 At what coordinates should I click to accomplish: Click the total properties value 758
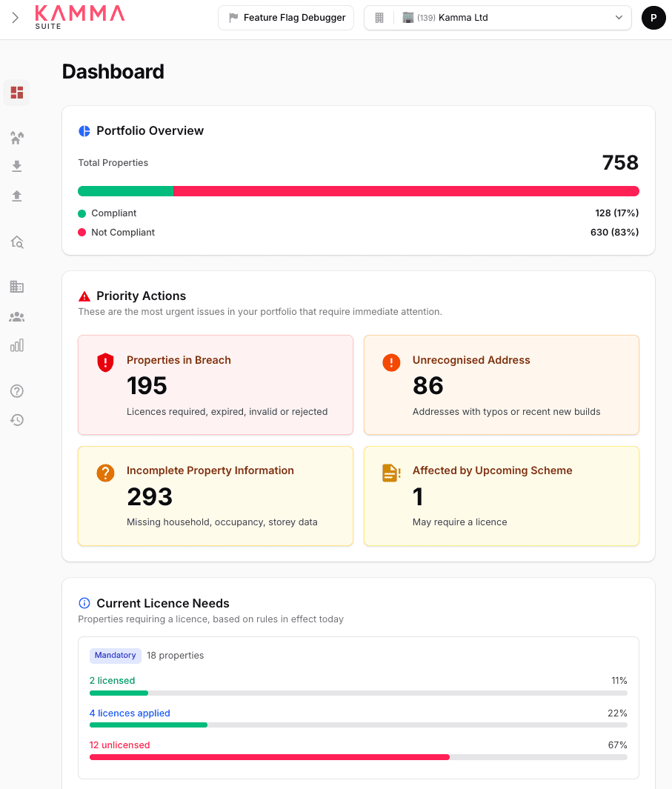coord(620,162)
